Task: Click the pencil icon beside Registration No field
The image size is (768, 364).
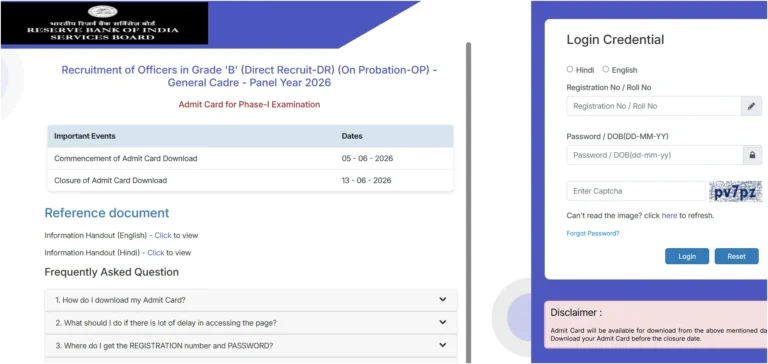Action: 751,106
